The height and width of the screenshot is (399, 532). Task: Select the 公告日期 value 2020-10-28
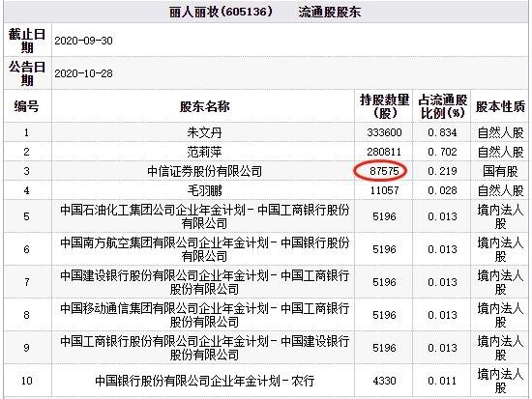[83, 73]
